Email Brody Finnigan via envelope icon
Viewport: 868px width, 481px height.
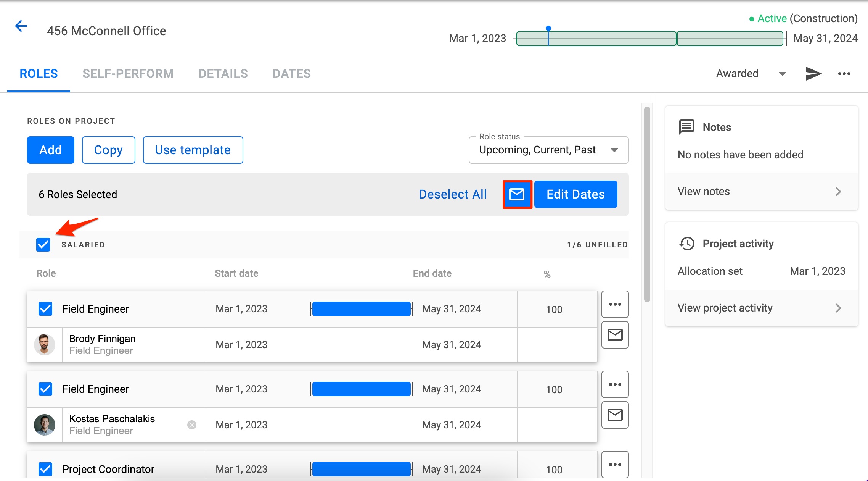point(615,335)
